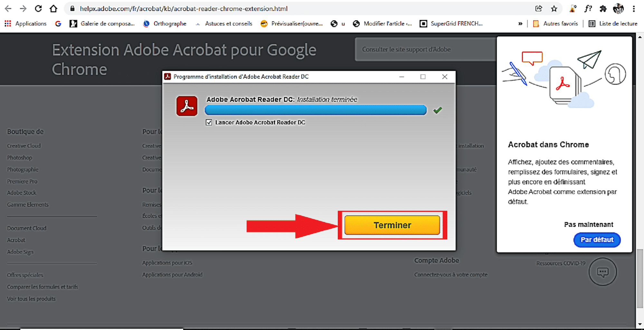Open the Autres favoris folder

coord(555,24)
